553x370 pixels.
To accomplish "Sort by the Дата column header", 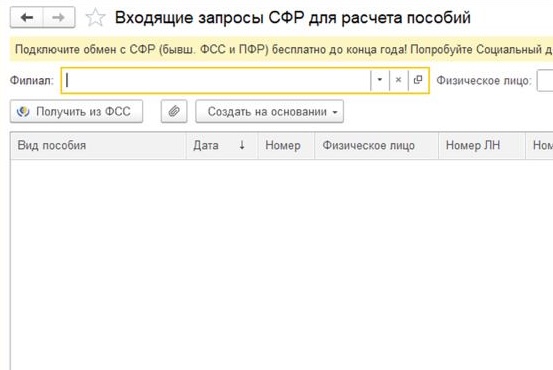I will pos(222,145).
